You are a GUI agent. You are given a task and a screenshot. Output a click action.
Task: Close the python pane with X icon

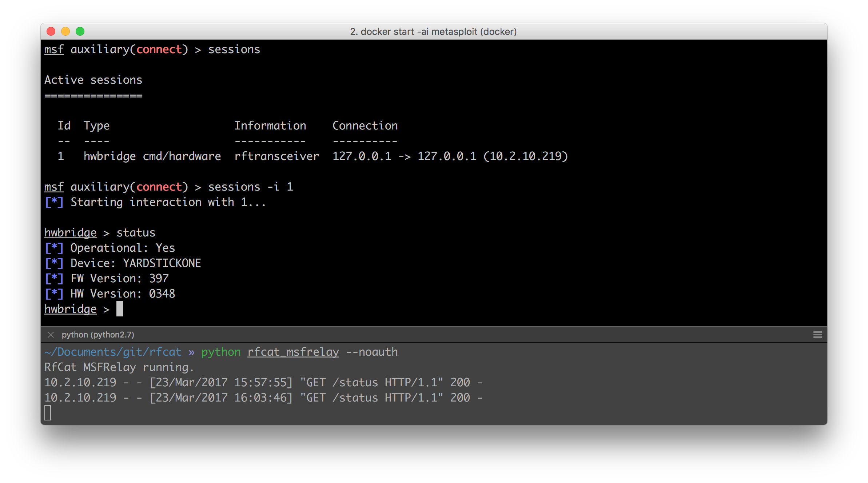pos(51,335)
